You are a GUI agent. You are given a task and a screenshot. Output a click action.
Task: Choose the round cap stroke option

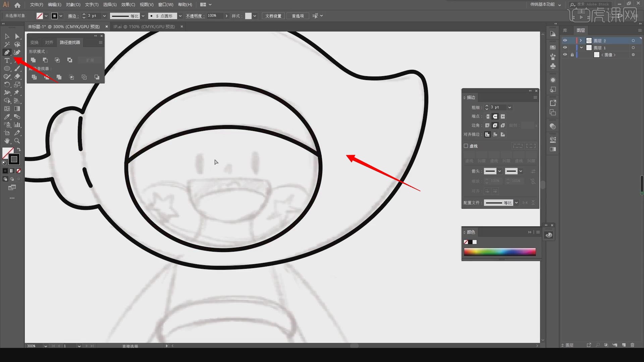click(x=495, y=116)
